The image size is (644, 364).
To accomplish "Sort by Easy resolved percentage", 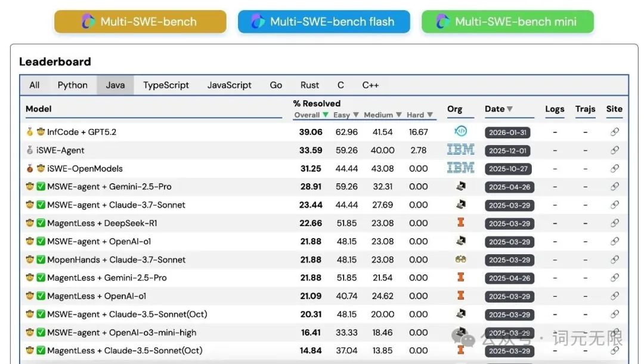I will [346, 115].
